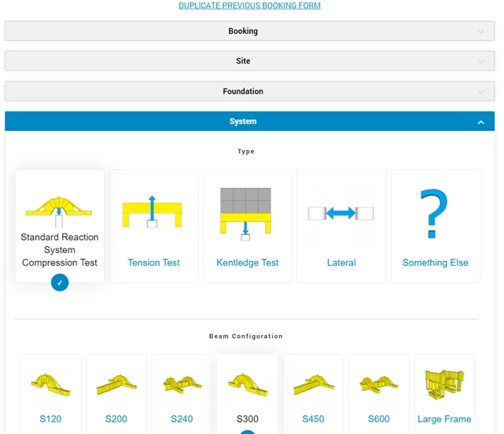504x434 pixels.
Task: Click the System accordion header
Action: pyautogui.click(x=243, y=122)
